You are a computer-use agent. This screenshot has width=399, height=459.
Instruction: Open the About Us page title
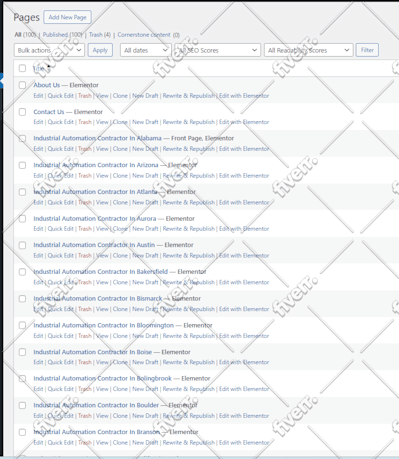coord(47,85)
